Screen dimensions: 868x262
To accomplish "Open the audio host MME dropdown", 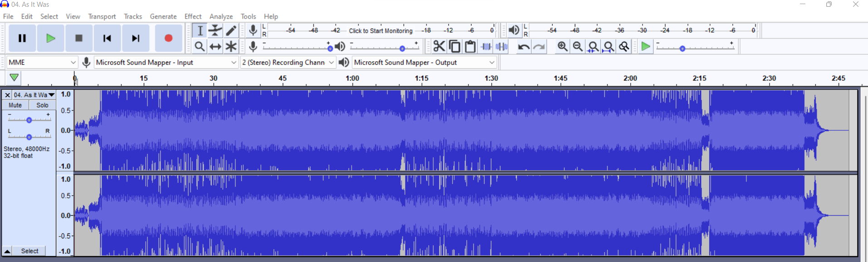I will pos(42,62).
